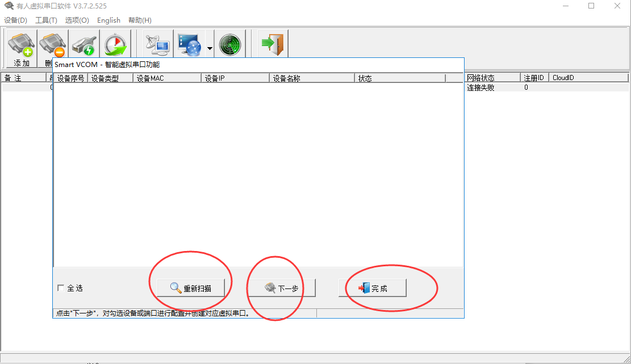
Task: Open the 选项(O) menu
Action: 77,20
